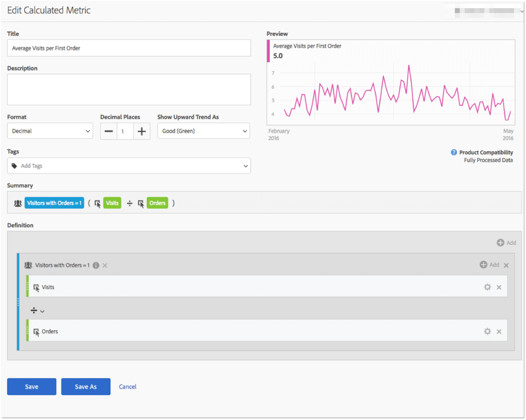Click the Save button
The image size is (526, 420).
tap(32, 386)
